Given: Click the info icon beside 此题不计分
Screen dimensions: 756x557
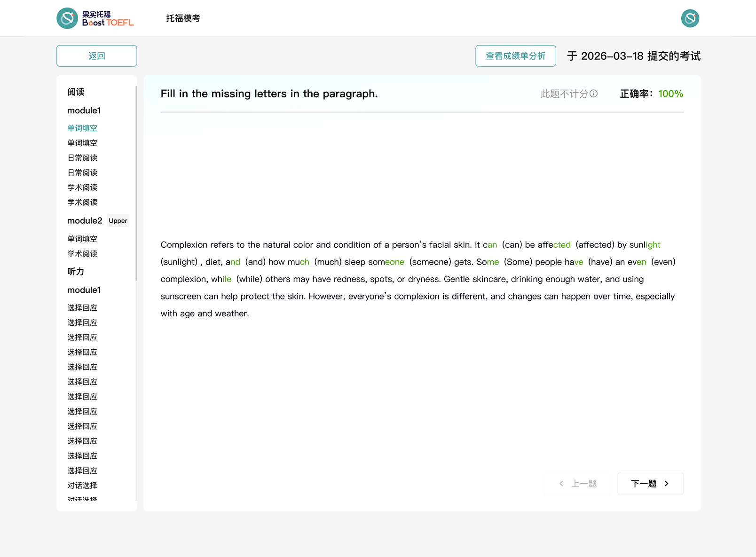Looking at the screenshot, I should pos(594,94).
